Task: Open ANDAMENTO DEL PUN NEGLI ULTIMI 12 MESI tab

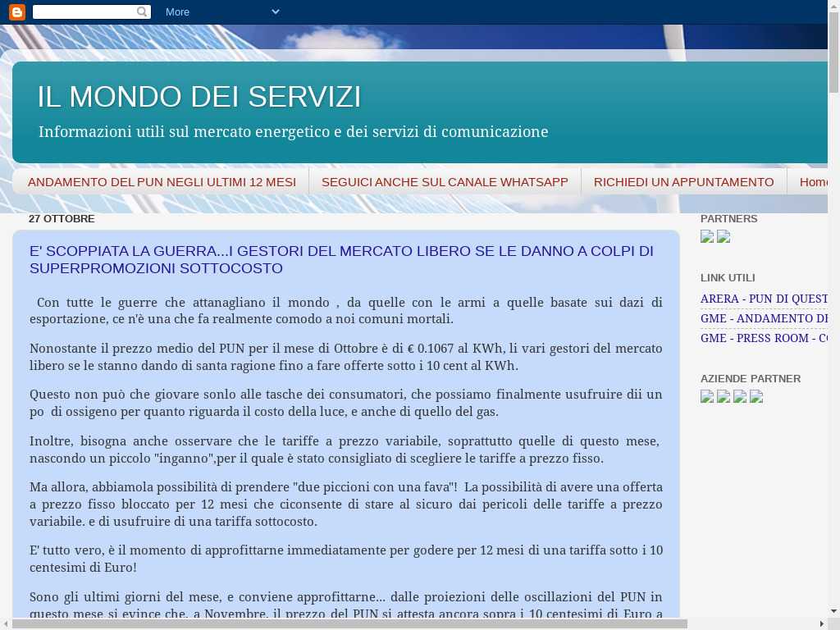Action: (162, 182)
